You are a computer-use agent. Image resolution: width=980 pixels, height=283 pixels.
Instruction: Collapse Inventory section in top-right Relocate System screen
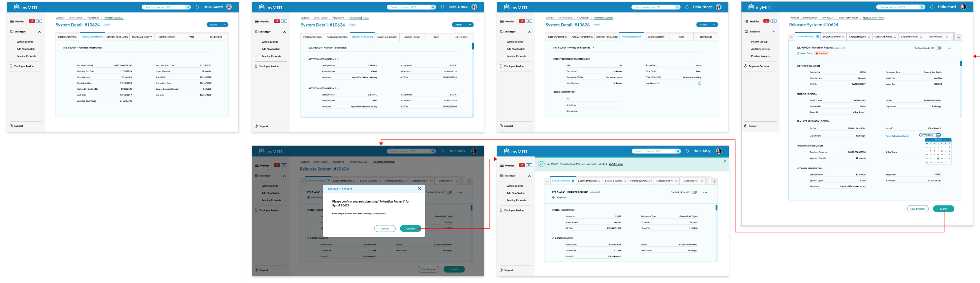(x=774, y=32)
